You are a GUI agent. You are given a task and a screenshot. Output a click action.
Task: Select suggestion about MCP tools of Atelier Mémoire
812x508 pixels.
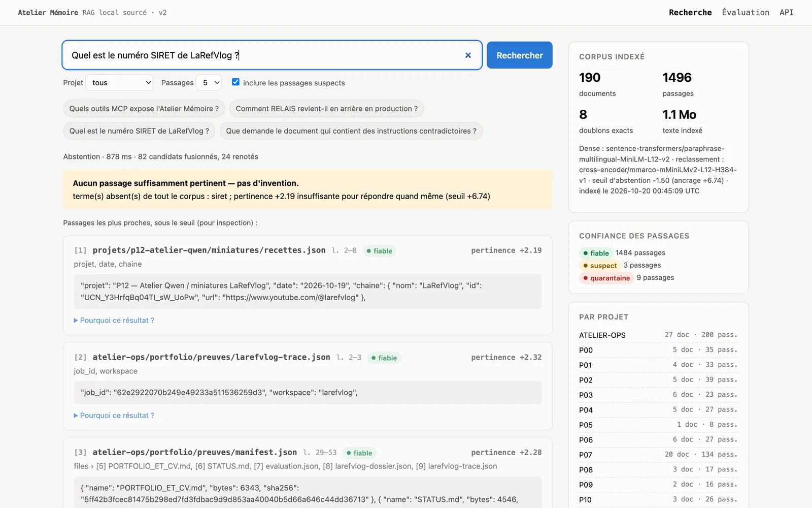point(144,109)
